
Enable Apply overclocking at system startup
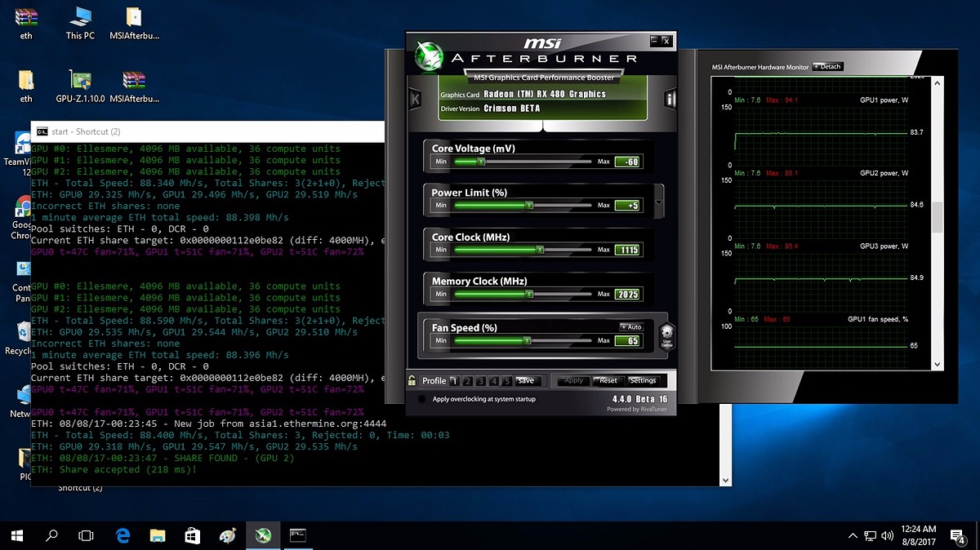point(421,399)
